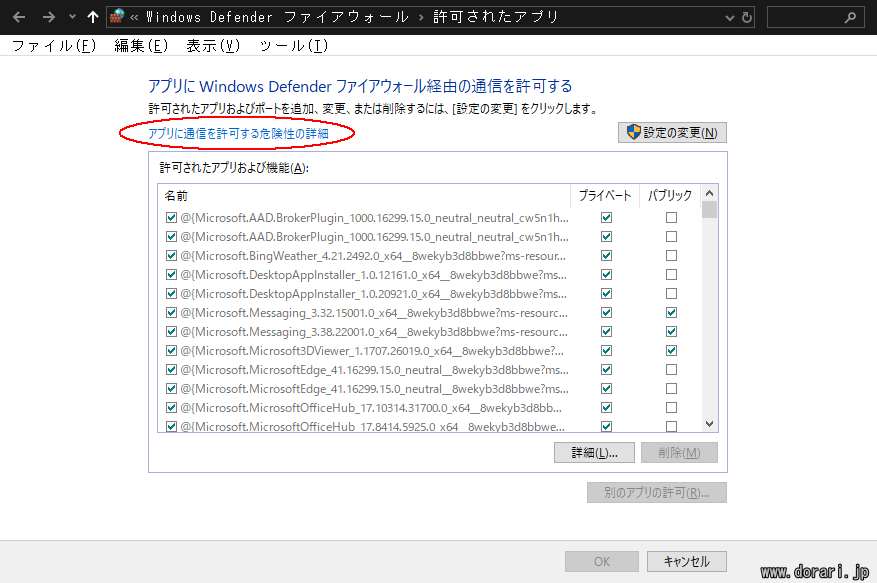
Task: Click the list scrollbar down arrow
Action: (x=709, y=424)
